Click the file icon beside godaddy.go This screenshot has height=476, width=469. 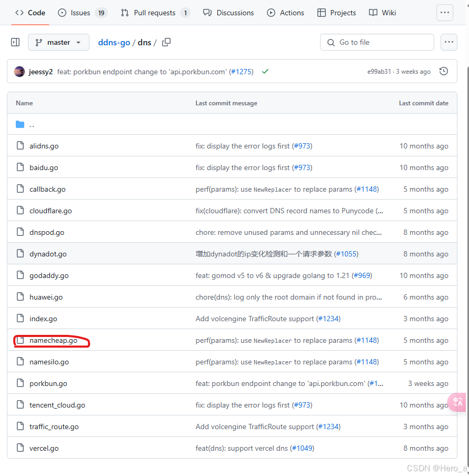coord(21,275)
